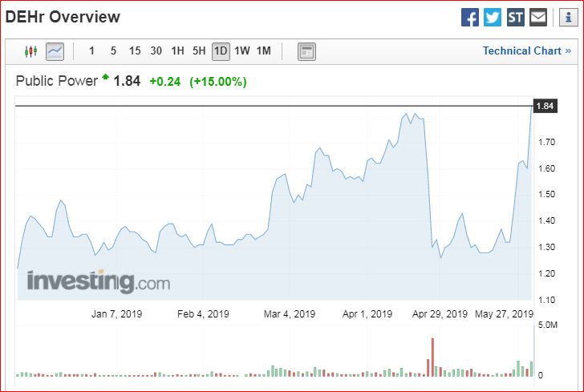Viewport: 584px width, 392px height.
Task: Select the 1W interval
Action: [242, 51]
